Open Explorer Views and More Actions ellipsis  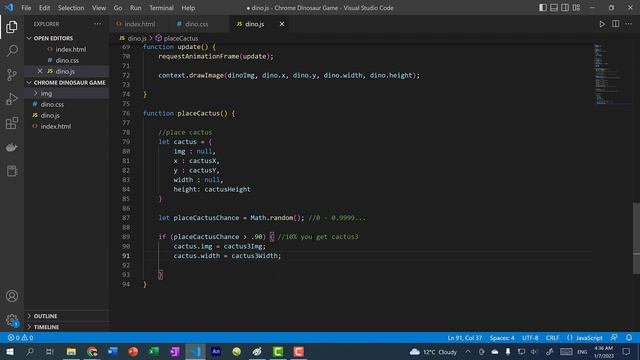tap(98, 24)
